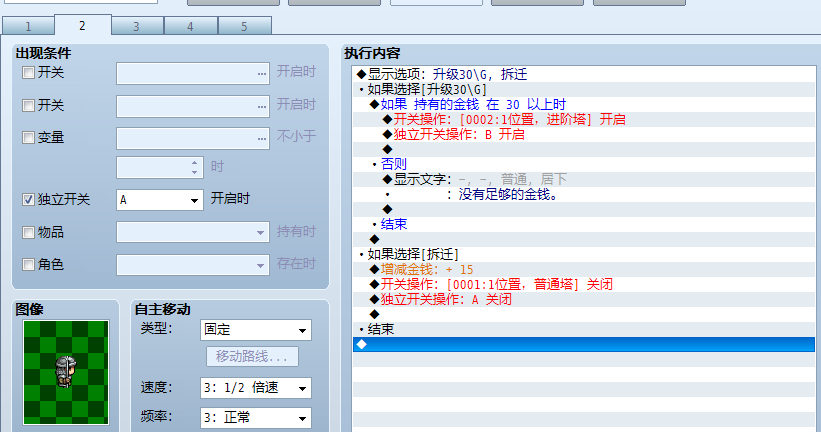Open the 速度 speed dropdown
Viewport: 821px width, 432px height.
coord(256,388)
